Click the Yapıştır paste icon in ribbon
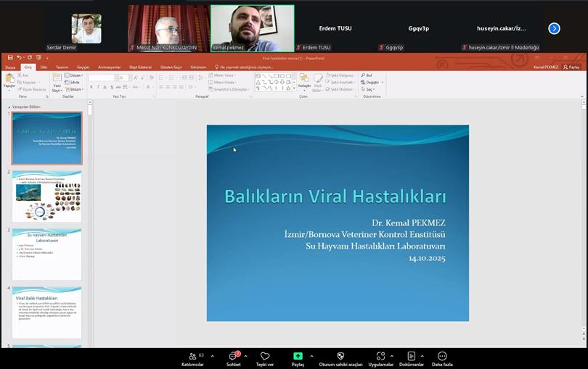 [9, 80]
